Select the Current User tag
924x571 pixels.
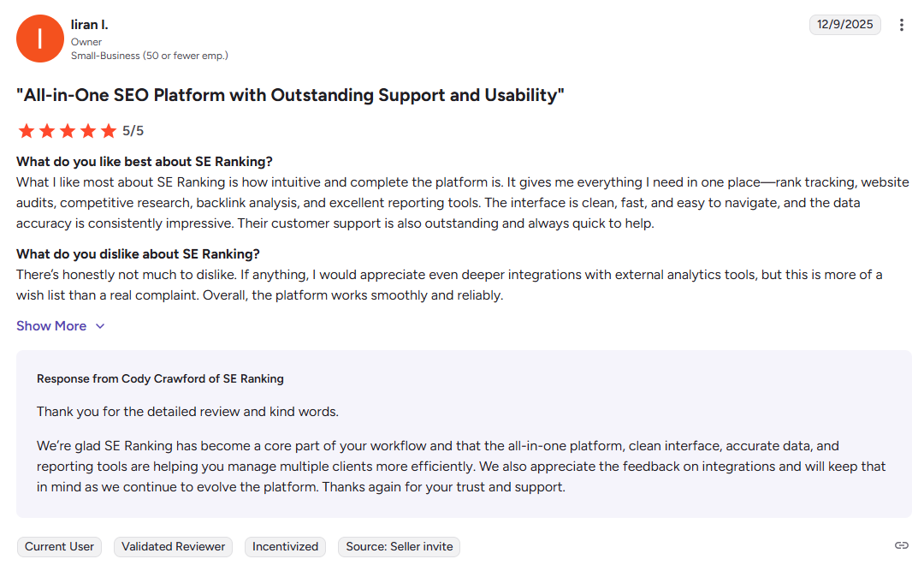(x=59, y=547)
